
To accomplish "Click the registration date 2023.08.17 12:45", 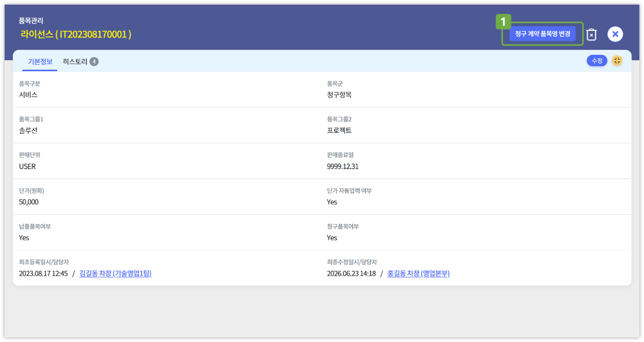I will pos(43,273).
